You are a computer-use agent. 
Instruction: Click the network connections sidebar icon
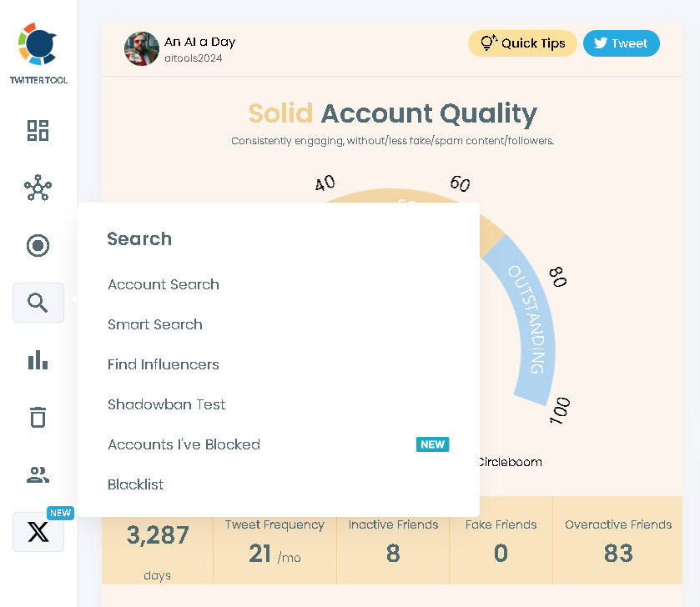click(38, 188)
